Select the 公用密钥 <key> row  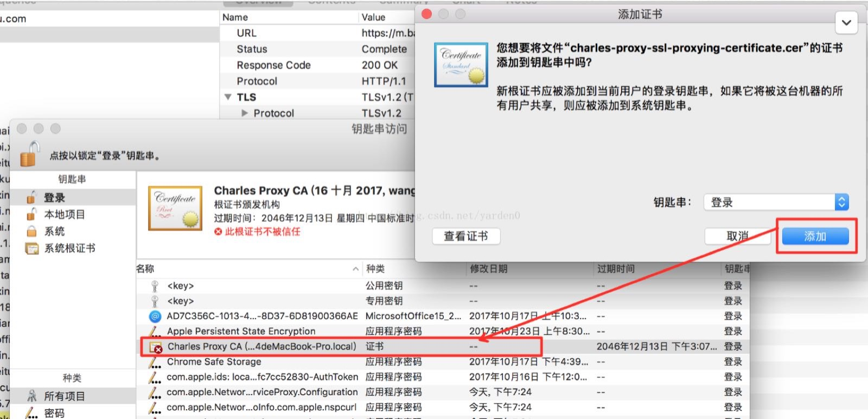click(x=443, y=285)
